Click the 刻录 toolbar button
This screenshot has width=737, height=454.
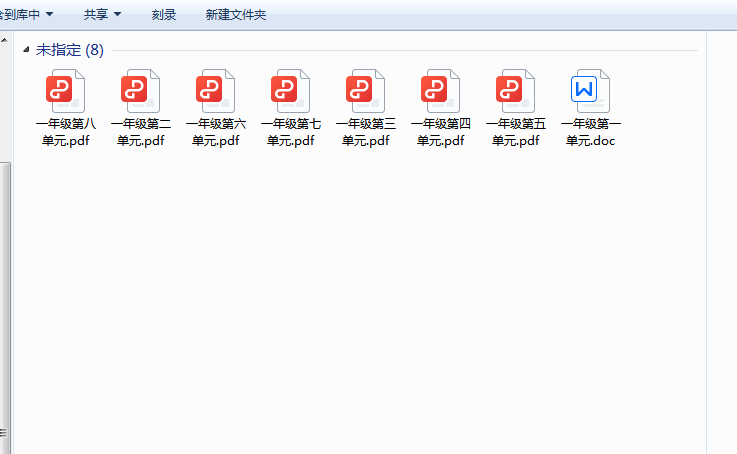(x=164, y=15)
